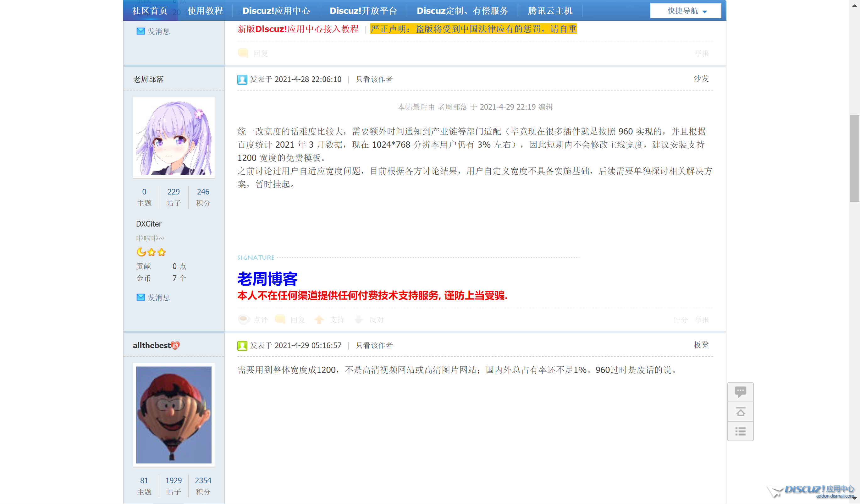
Task: Click 评分 on the 沙发 post
Action: click(681, 320)
